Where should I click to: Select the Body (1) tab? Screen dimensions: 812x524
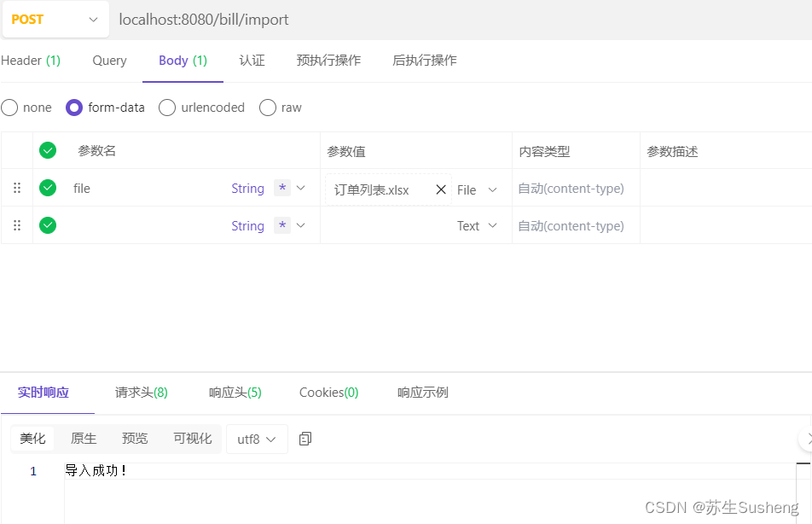pyautogui.click(x=183, y=61)
